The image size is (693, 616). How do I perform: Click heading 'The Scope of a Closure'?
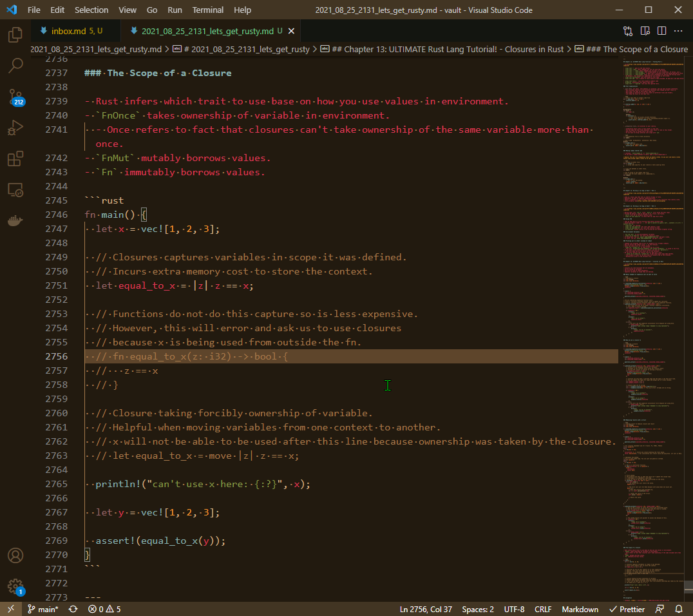(158, 73)
